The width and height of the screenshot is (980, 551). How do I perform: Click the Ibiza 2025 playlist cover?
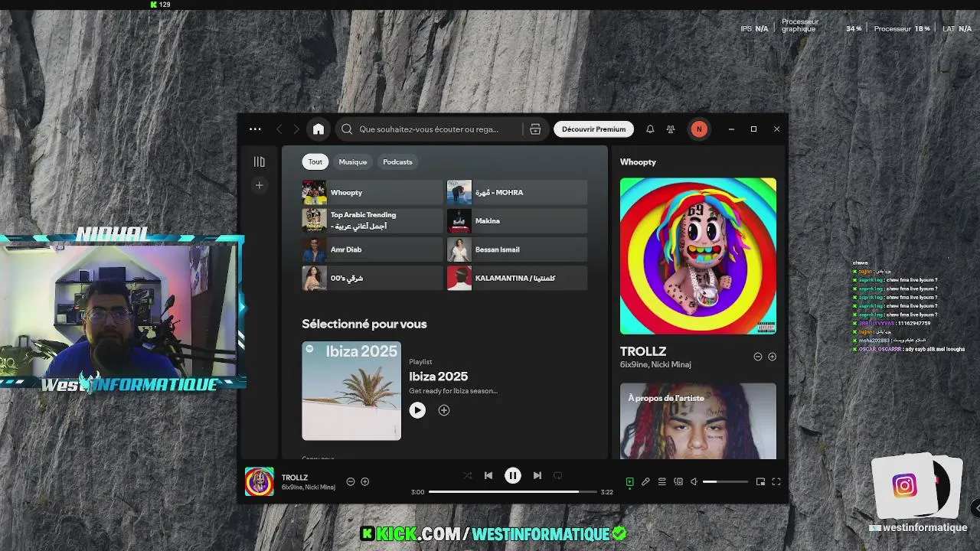coord(351,390)
